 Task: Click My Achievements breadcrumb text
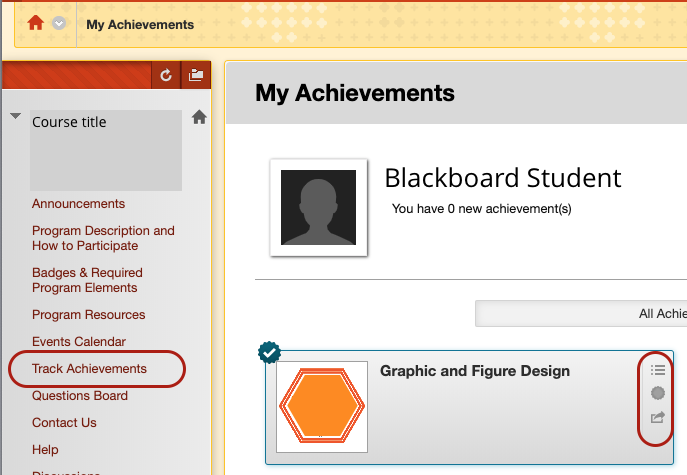click(x=140, y=25)
